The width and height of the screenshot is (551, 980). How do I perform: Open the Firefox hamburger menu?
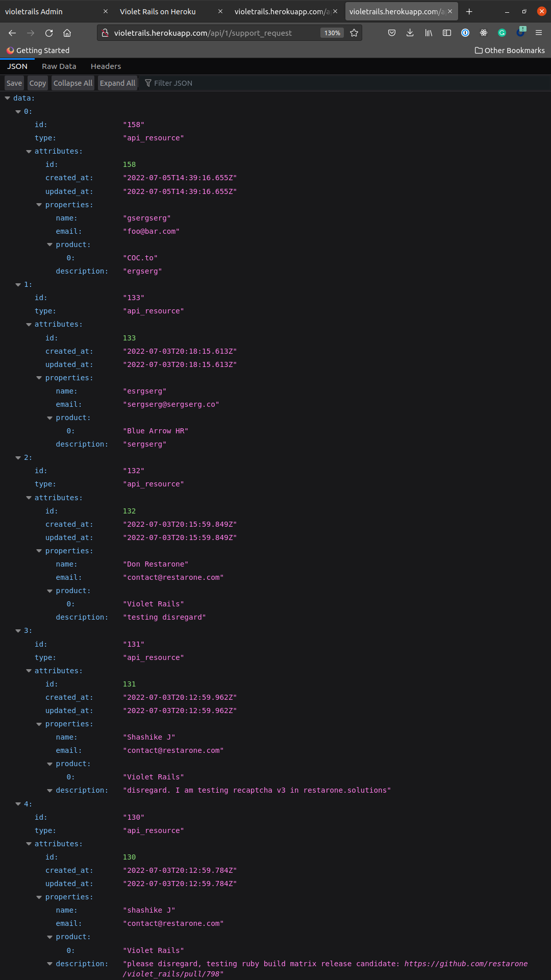coord(539,32)
